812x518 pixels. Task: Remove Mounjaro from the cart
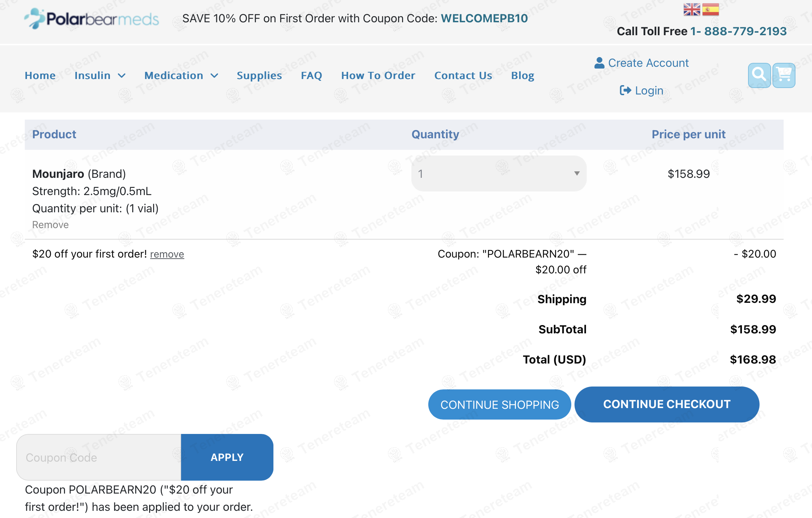[50, 225]
